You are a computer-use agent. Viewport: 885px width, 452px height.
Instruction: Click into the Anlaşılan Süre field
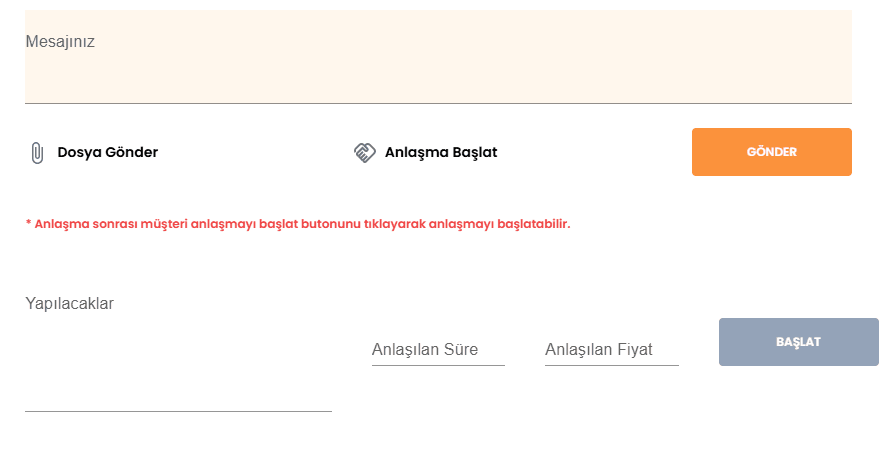[438, 350]
